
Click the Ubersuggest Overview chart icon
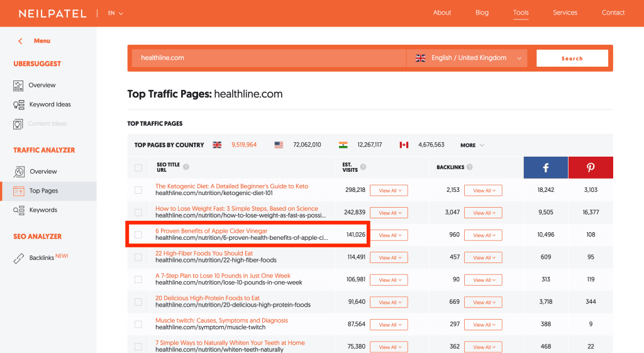(x=18, y=86)
